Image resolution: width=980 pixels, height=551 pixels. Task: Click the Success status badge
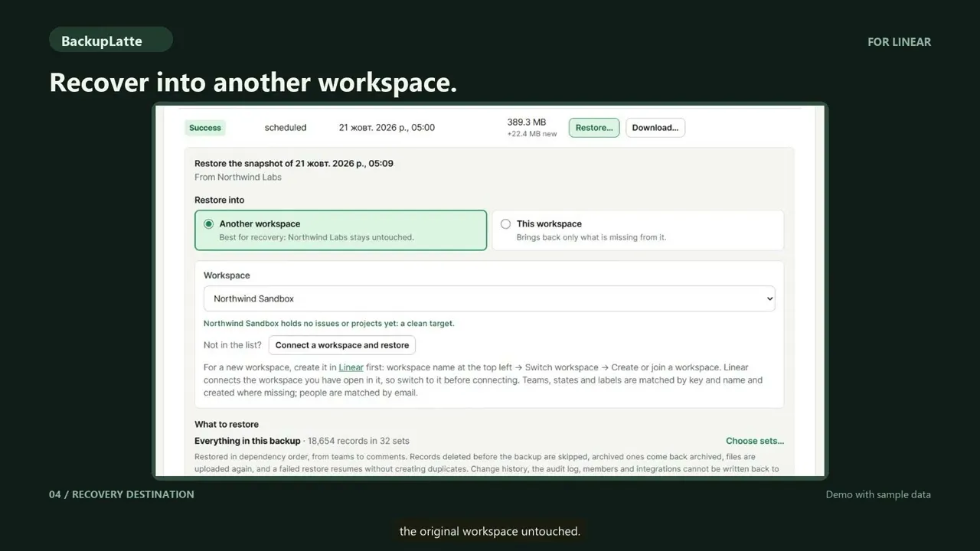pos(205,128)
